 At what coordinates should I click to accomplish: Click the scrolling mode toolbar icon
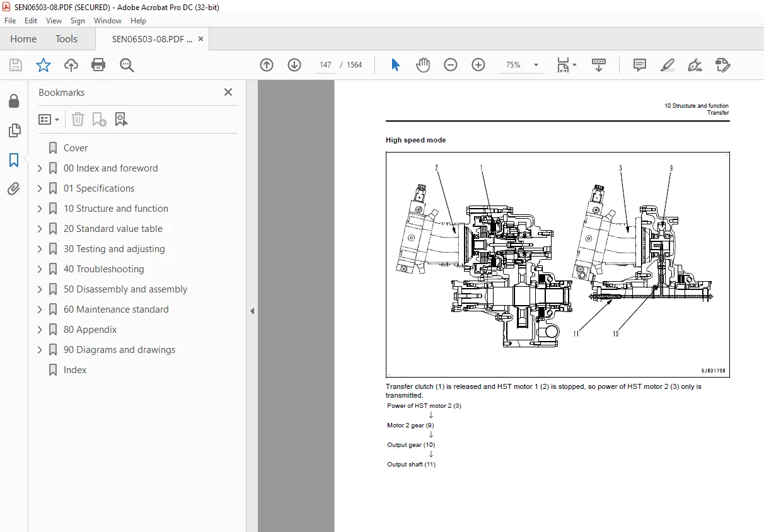coord(599,65)
